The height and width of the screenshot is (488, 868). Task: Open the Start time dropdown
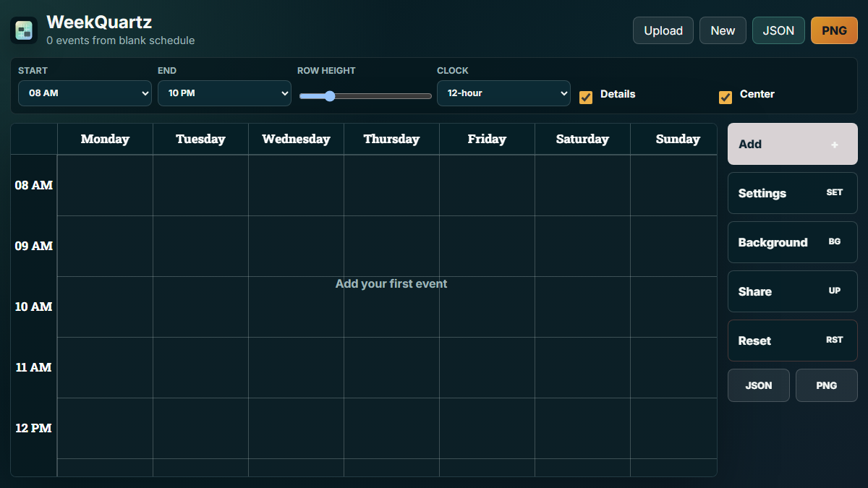click(85, 93)
